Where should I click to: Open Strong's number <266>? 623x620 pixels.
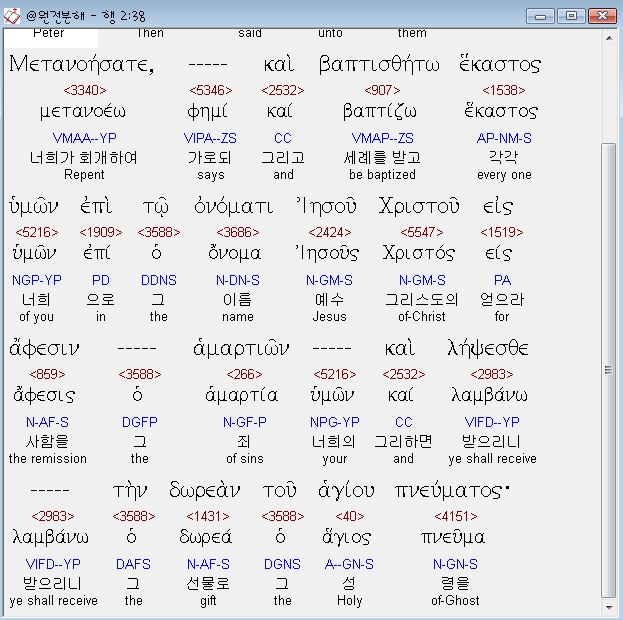coord(244,374)
